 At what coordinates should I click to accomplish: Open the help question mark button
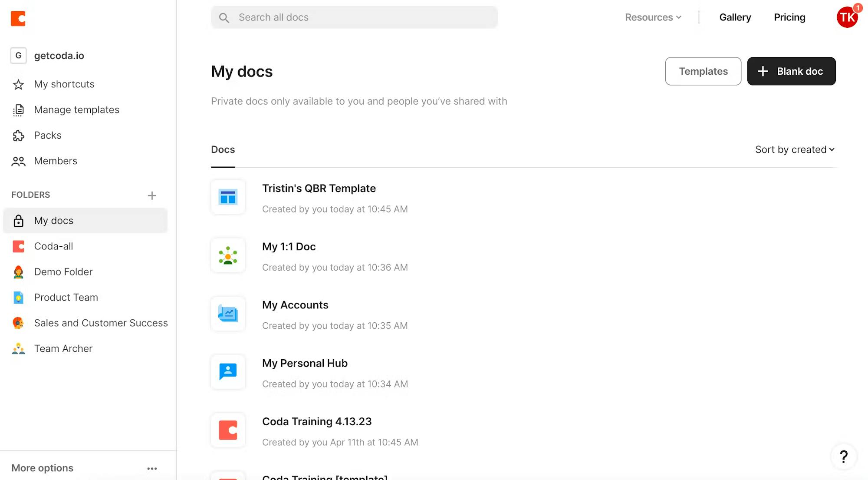[x=844, y=457]
